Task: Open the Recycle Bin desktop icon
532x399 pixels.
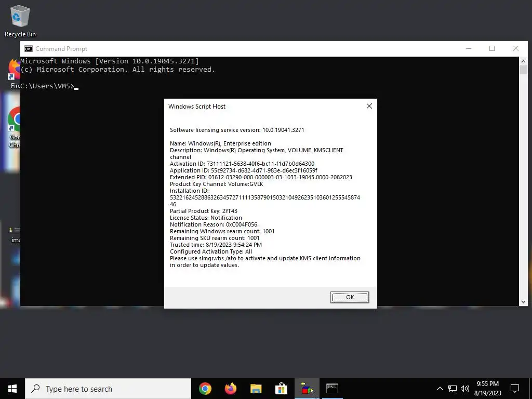Action: click(x=20, y=21)
